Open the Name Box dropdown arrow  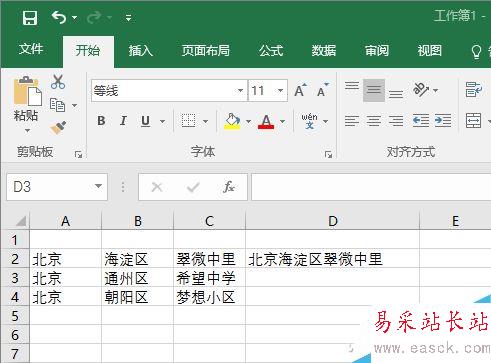coord(98,186)
